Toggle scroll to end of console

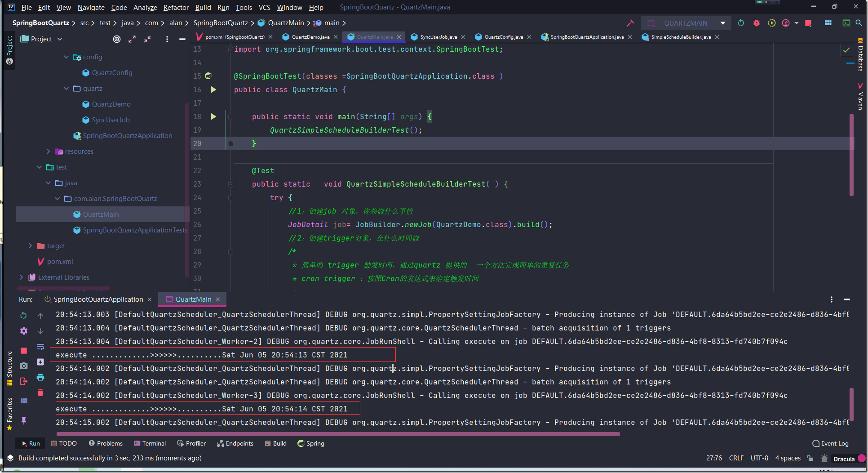(40, 362)
